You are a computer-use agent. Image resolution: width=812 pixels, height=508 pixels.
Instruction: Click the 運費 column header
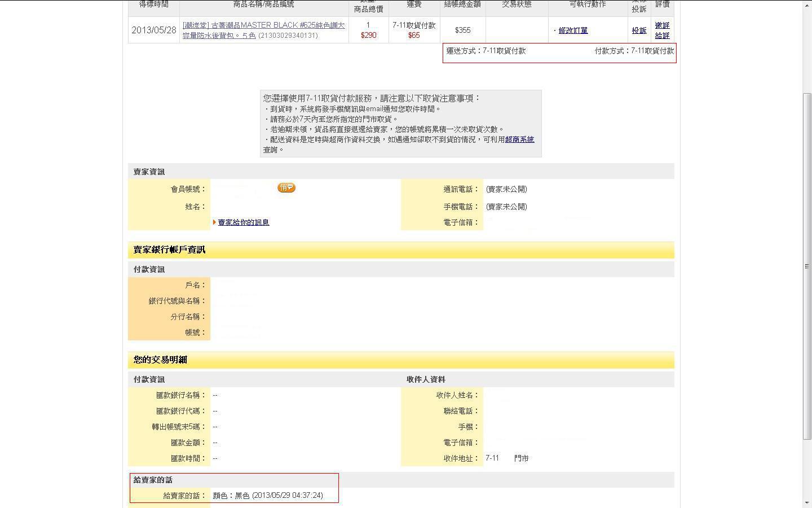414,5
